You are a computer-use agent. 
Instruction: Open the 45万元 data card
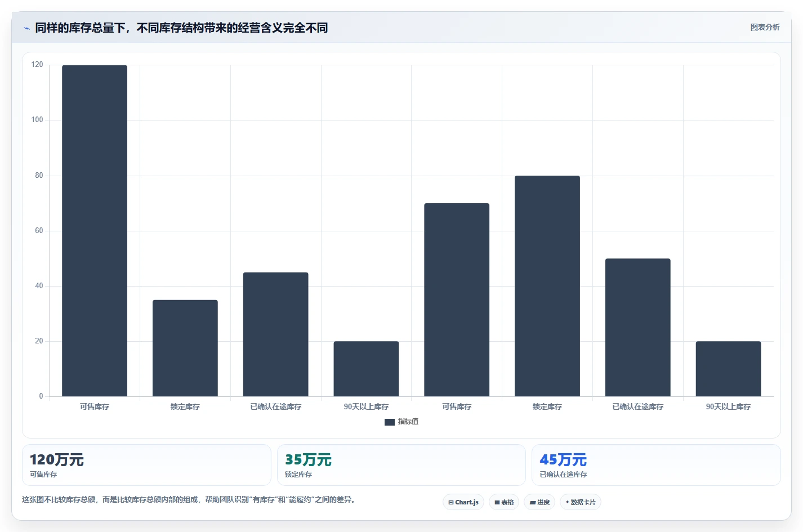(x=656, y=465)
